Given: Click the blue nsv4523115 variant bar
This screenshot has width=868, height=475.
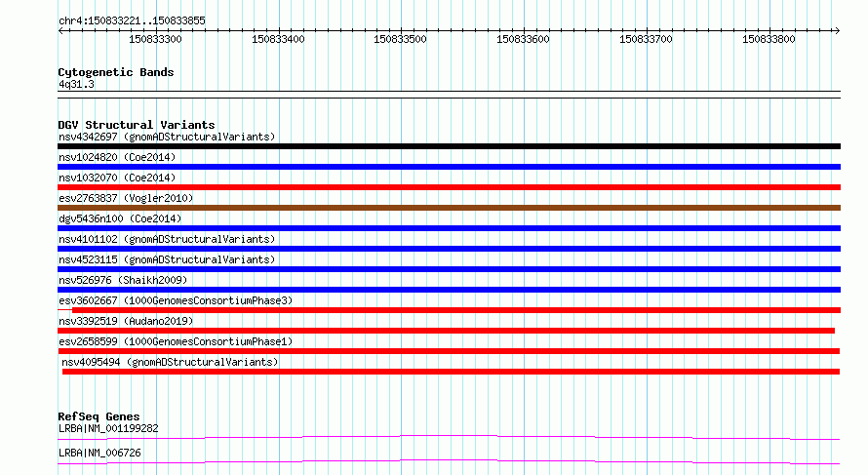Looking at the screenshot, I should pyautogui.click(x=449, y=269).
